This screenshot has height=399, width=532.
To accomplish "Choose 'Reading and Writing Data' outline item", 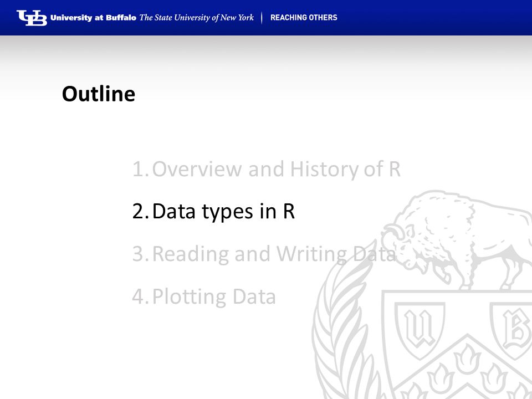I will [x=274, y=254].
